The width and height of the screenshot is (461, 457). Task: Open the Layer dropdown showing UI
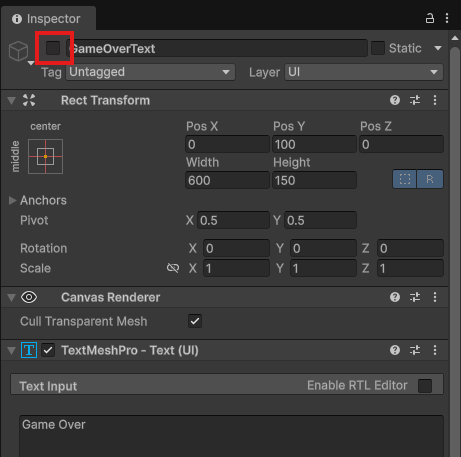click(x=364, y=72)
